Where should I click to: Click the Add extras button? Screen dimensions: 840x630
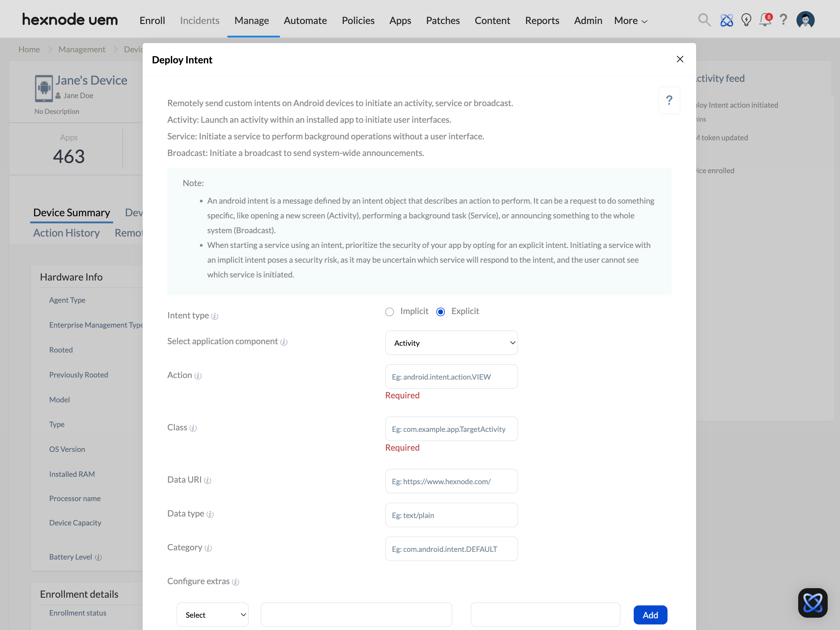650,615
